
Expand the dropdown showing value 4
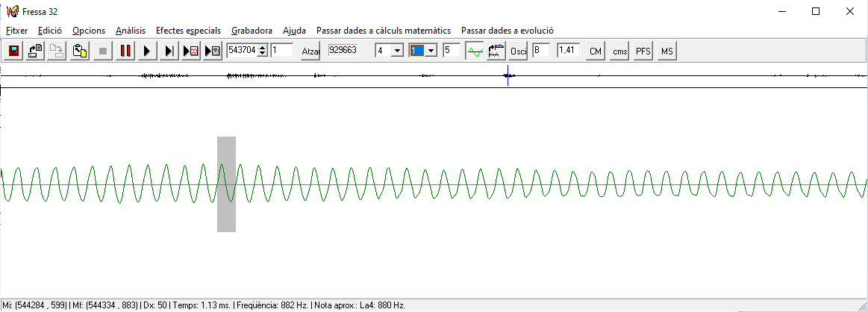(x=397, y=51)
